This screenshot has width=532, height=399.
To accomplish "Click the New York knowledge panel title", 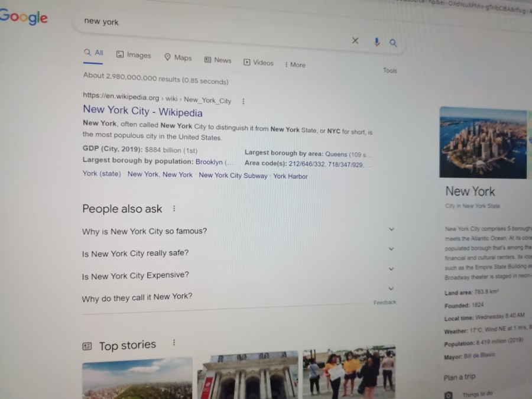I will pos(471,192).
